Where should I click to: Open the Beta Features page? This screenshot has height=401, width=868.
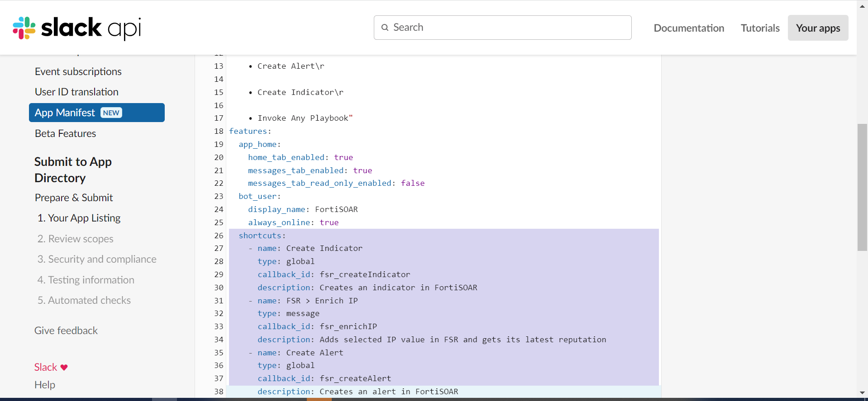(x=65, y=133)
